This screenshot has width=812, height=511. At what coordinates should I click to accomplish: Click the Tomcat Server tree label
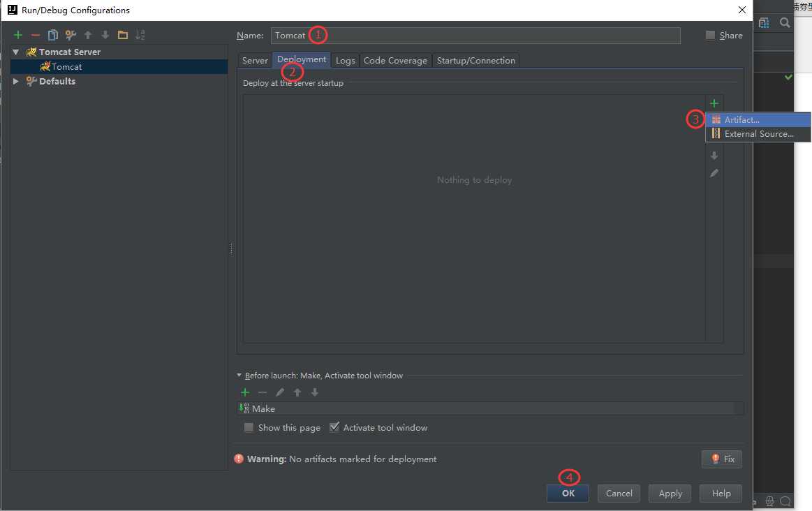pos(69,52)
